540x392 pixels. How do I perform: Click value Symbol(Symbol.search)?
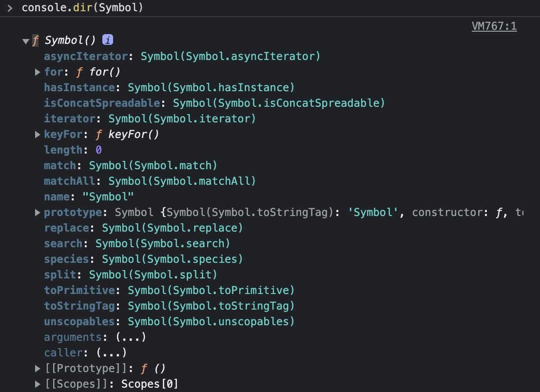point(163,243)
